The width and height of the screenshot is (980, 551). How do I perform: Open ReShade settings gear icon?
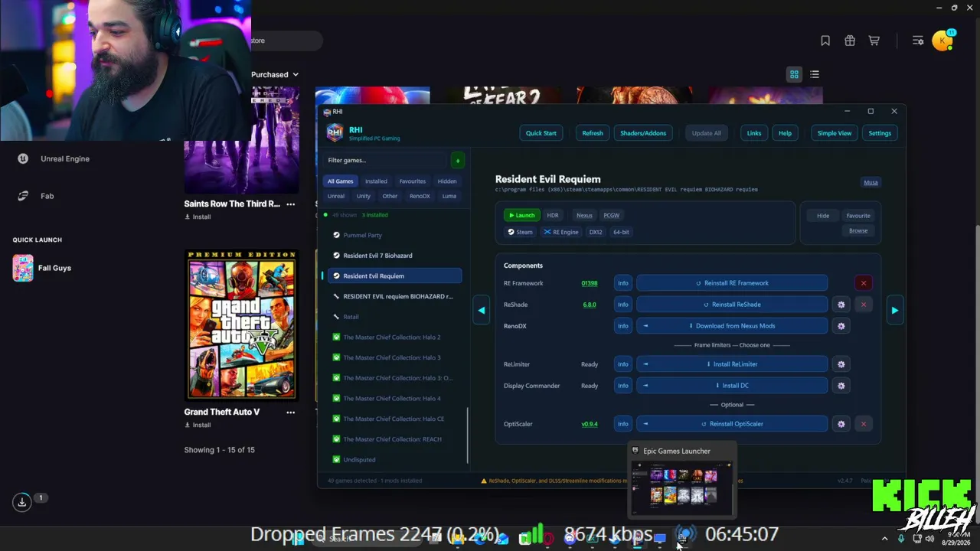pos(841,305)
